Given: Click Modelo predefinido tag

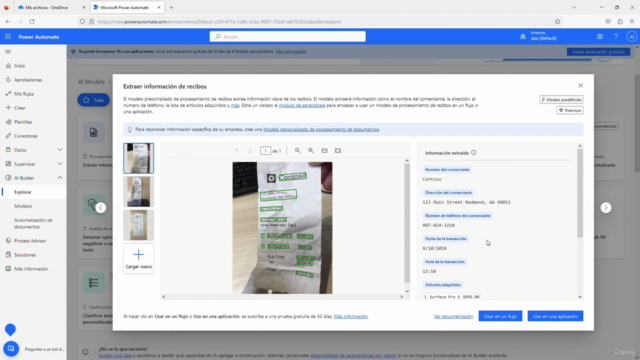Looking at the screenshot, I should coord(561,100).
